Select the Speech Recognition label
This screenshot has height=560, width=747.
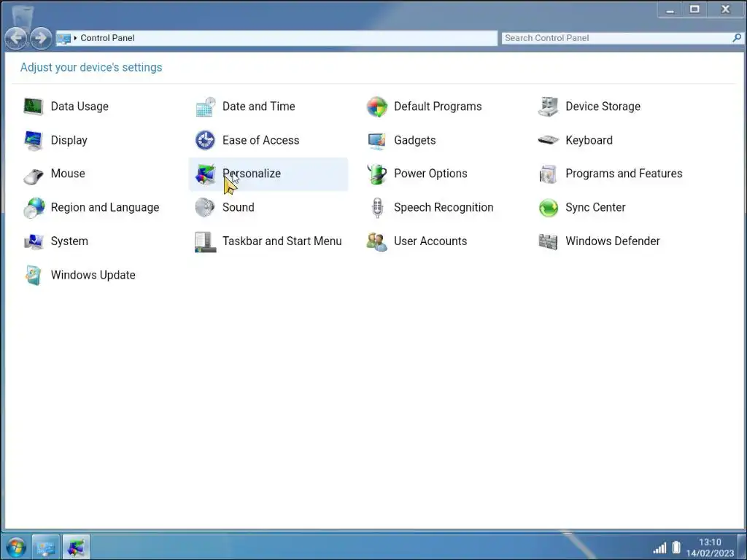pos(444,208)
